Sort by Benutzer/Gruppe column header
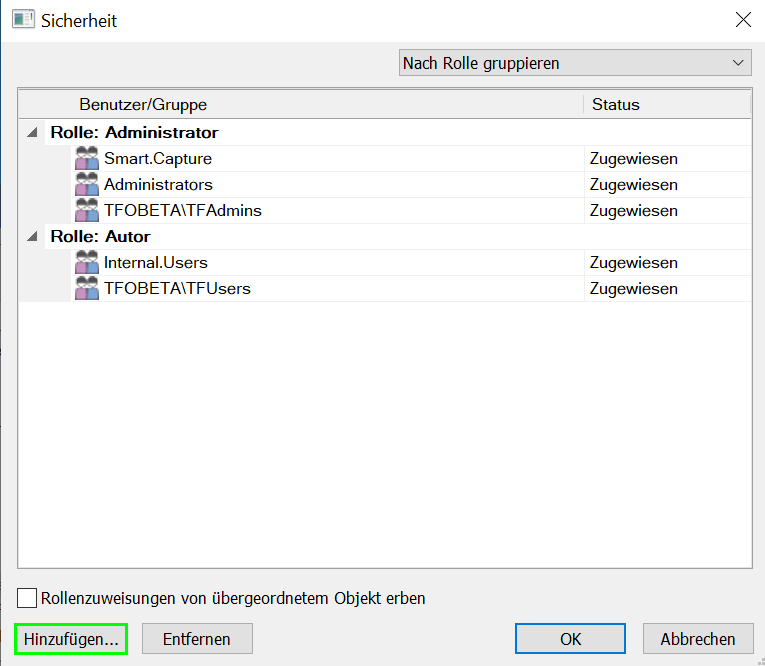 pos(301,104)
